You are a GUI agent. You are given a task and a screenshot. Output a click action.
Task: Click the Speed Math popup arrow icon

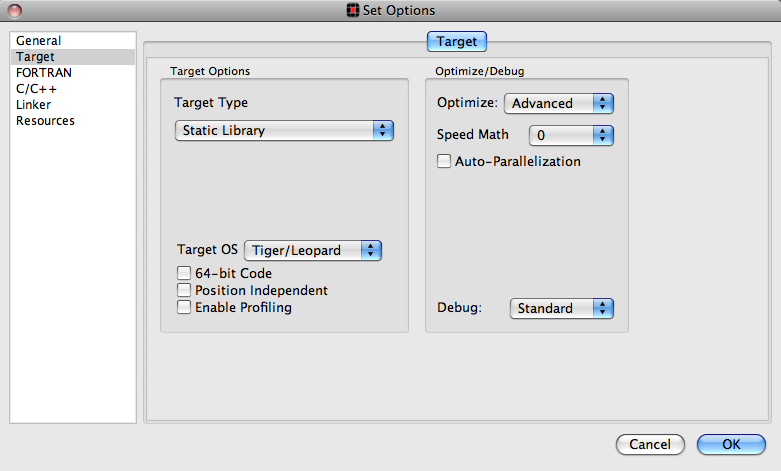click(603, 135)
